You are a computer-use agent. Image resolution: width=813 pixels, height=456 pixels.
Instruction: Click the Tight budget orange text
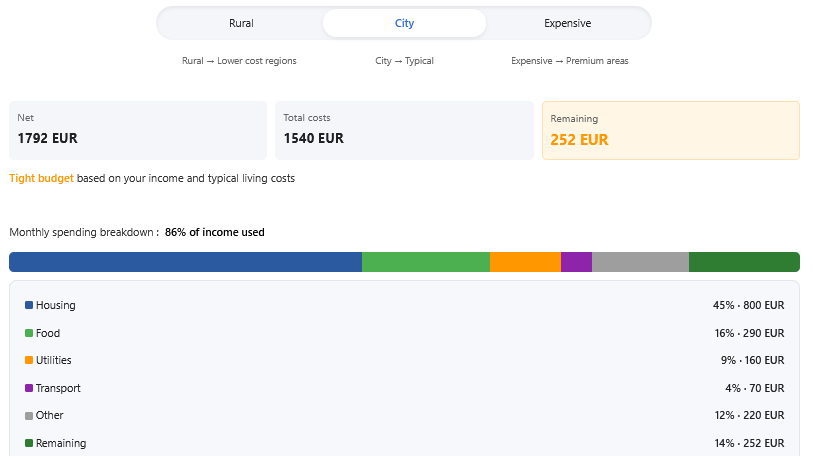(41, 178)
